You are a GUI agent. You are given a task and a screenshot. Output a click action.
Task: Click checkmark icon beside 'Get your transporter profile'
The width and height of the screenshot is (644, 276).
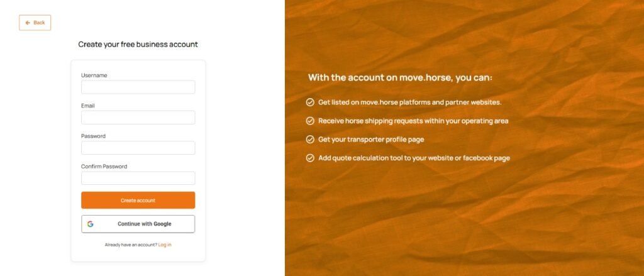pyautogui.click(x=310, y=140)
